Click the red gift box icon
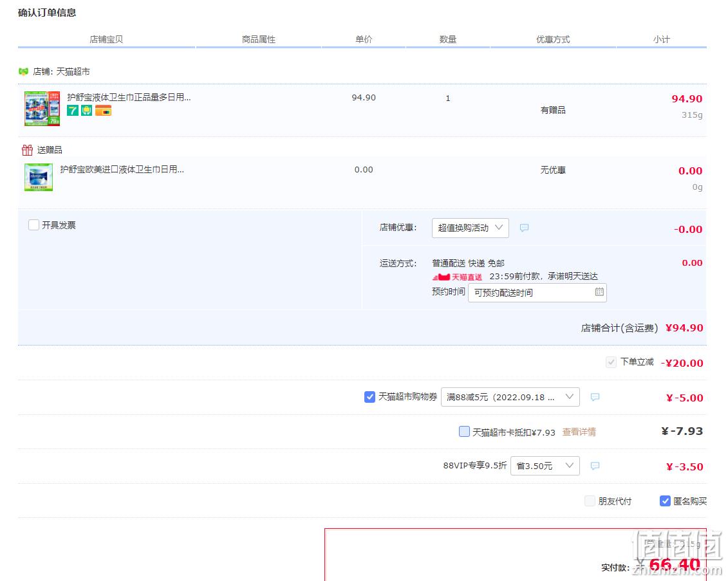This screenshot has width=728, height=581. click(x=27, y=150)
